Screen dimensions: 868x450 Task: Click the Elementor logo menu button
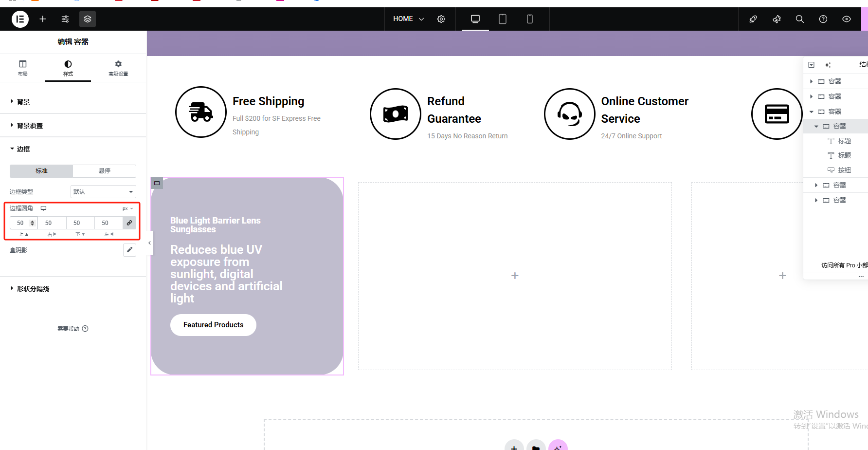pos(20,19)
